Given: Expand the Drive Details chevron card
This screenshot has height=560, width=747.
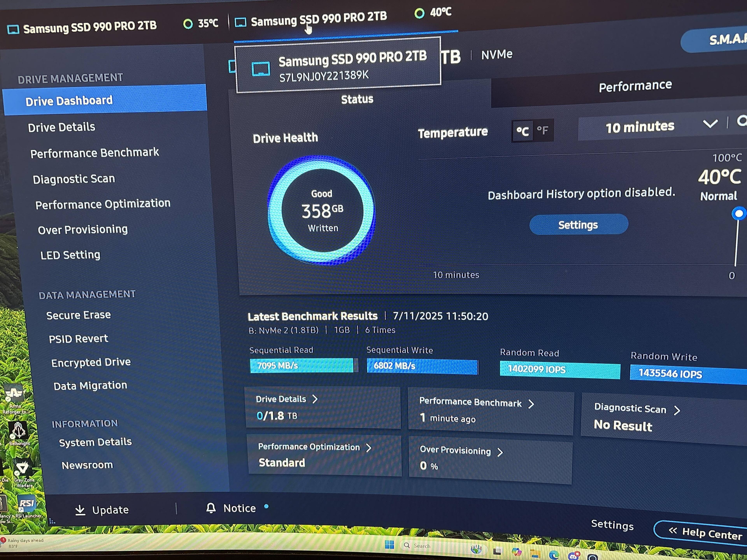Looking at the screenshot, I should (315, 399).
